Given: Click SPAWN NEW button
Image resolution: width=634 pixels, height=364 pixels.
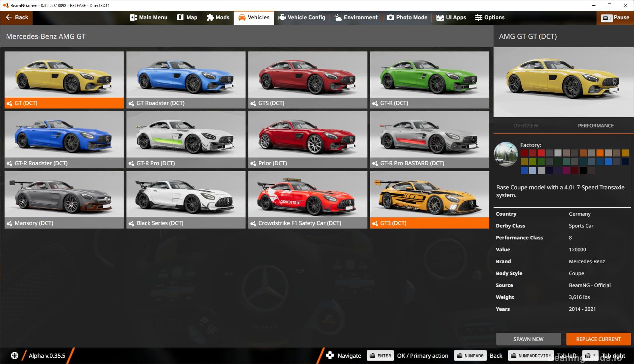Looking at the screenshot, I should (x=528, y=339).
